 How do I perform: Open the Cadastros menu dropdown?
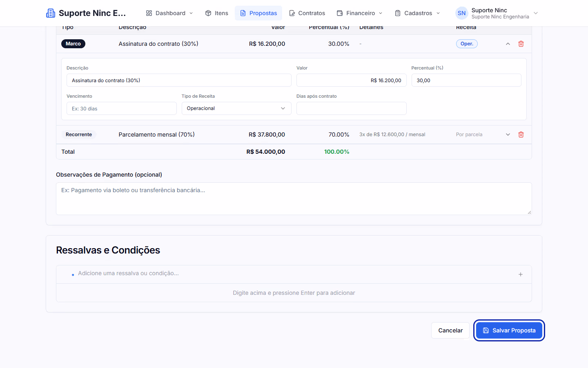click(x=417, y=13)
